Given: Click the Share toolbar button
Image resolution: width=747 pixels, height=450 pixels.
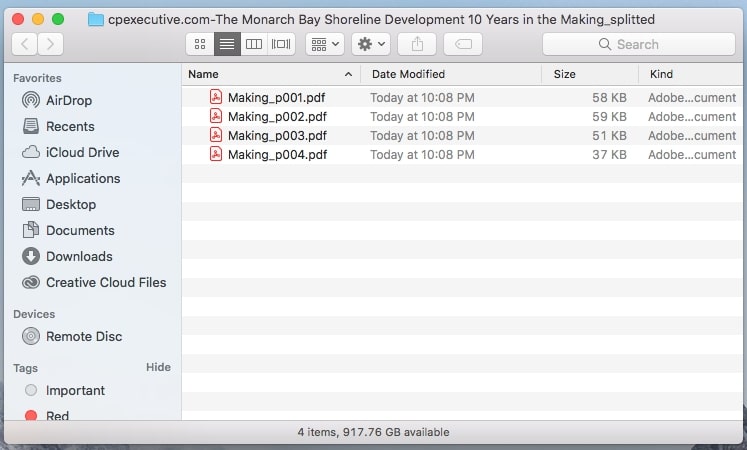Looking at the screenshot, I should click(416, 44).
